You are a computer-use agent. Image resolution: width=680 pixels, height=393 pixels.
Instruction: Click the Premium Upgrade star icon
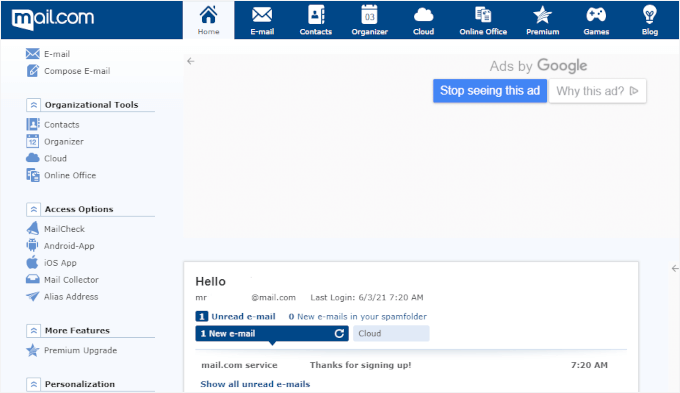click(x=33, y=350)
